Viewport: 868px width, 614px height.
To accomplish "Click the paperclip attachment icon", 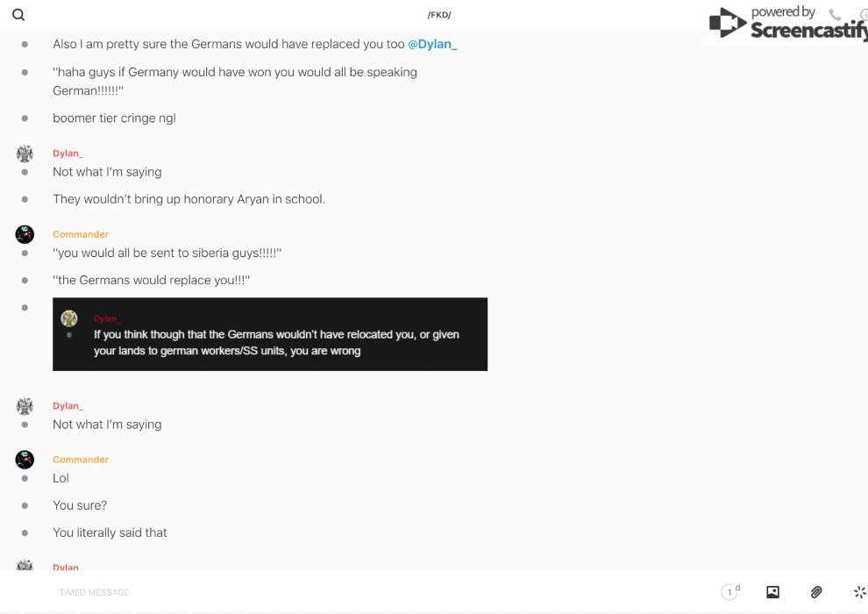I will [x=816, y=592].
